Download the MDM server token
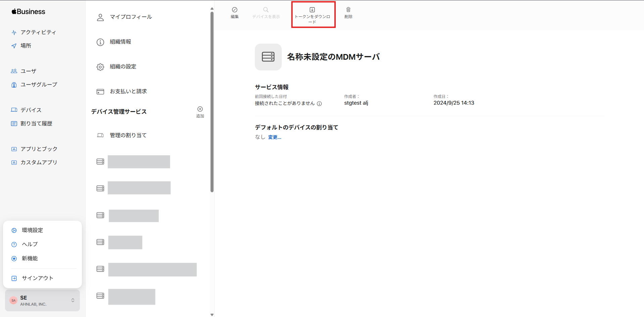Screen dimensions: 644x317 [313, 14]
